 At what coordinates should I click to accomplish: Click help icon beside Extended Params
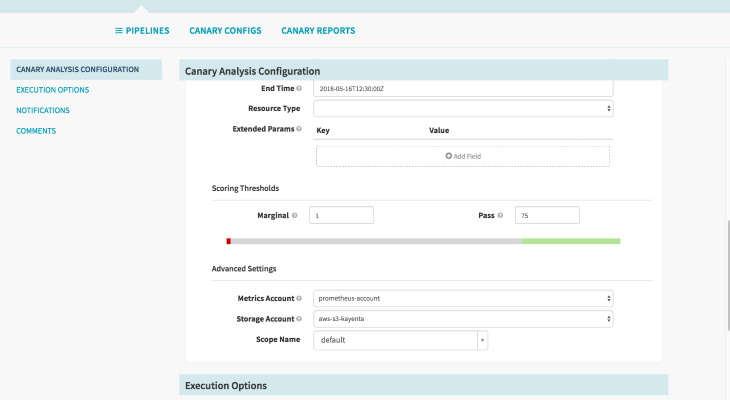tap(299, 129)
